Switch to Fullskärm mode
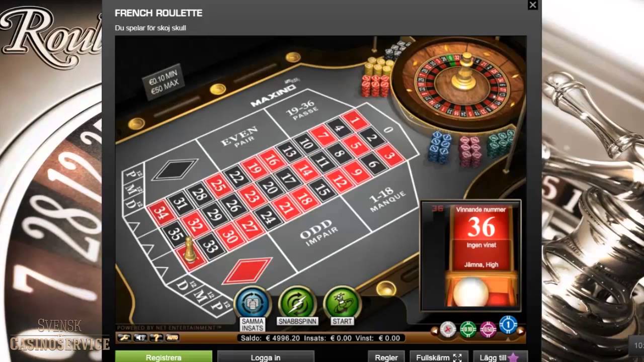The width and height of the screenshot is (644, 362). [439, 356]
